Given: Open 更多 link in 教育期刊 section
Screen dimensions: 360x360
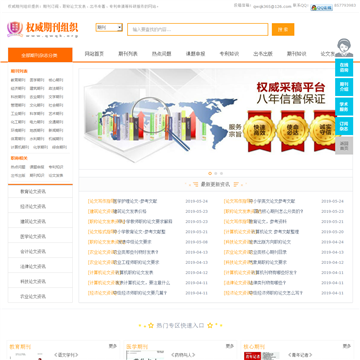Looking at the screenshot, I should tap(113, 346).
